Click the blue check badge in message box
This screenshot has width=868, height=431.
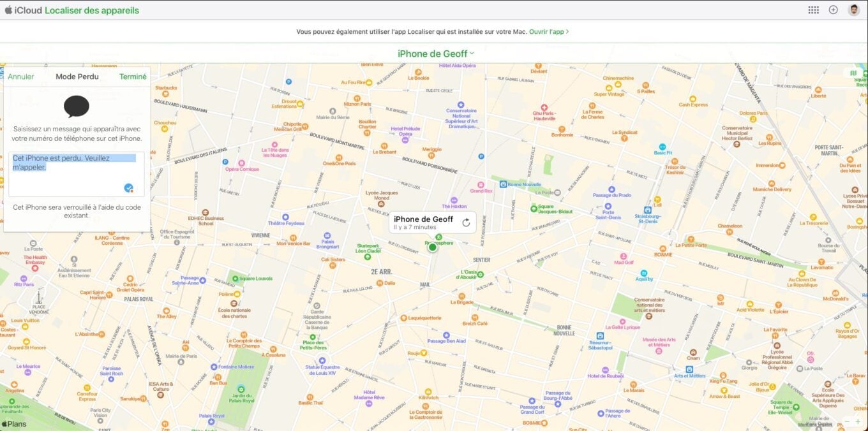128,187
